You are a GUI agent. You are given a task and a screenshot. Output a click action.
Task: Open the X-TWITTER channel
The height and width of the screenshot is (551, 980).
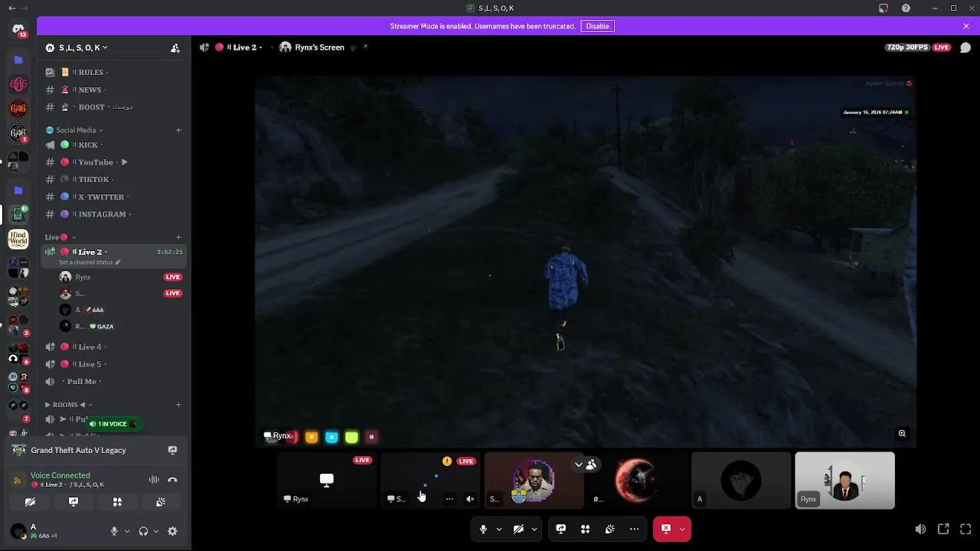tap(115, 197)
